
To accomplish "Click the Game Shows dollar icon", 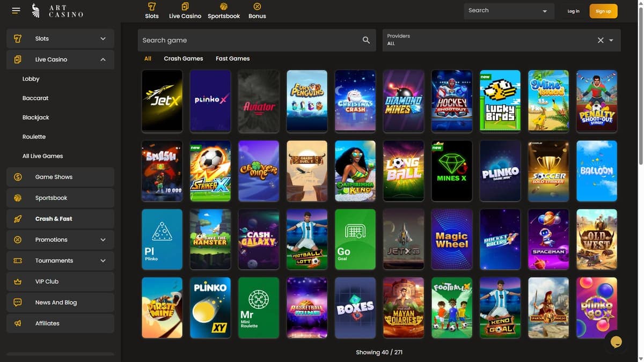I will 18,177.
